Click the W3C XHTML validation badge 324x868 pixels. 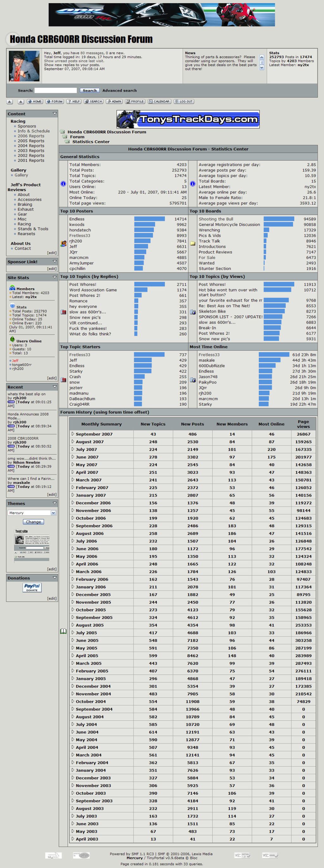[242, 855]
